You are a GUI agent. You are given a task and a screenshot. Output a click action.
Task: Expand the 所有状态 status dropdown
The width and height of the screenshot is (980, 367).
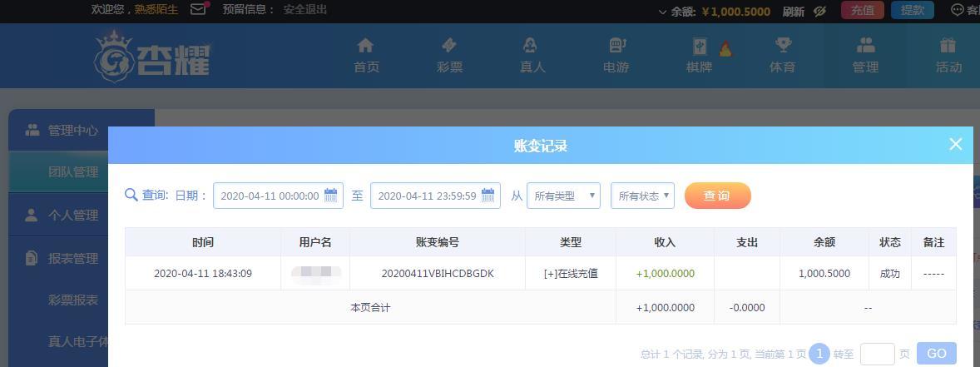pyautogui.click(x=642, y=196)
